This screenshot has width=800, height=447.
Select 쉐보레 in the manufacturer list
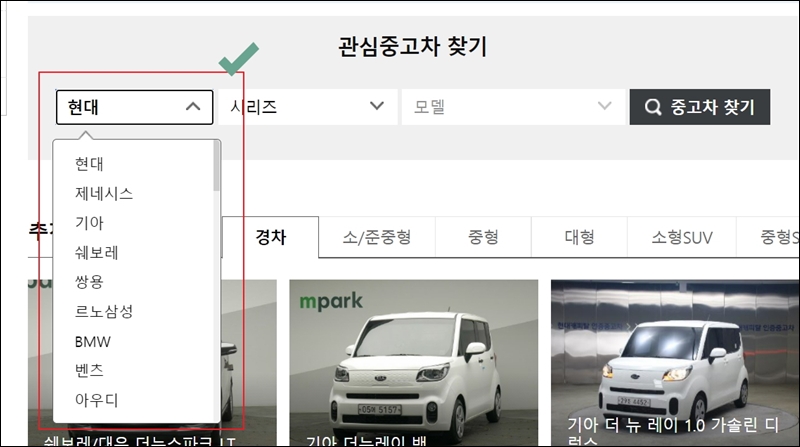point(96,253)
